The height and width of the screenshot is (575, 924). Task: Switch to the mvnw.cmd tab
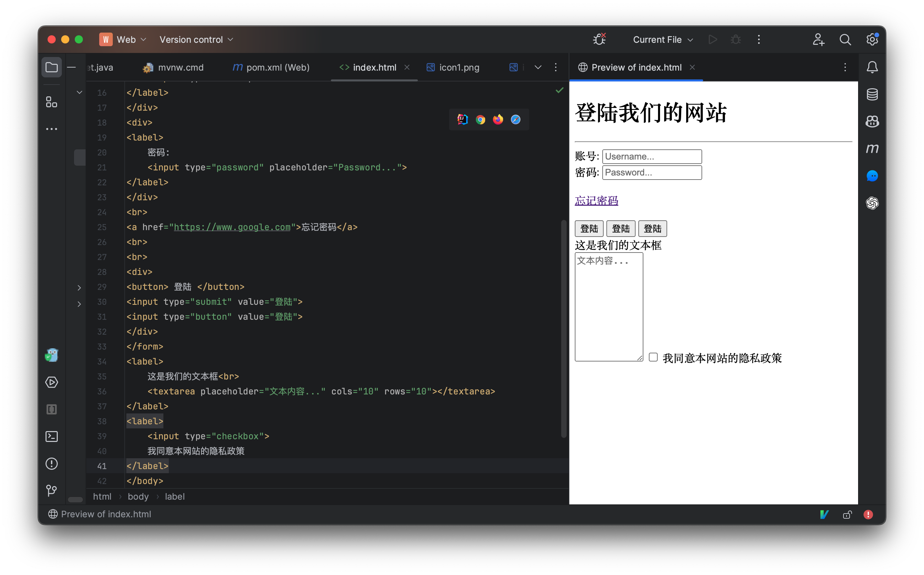(173, 67)
